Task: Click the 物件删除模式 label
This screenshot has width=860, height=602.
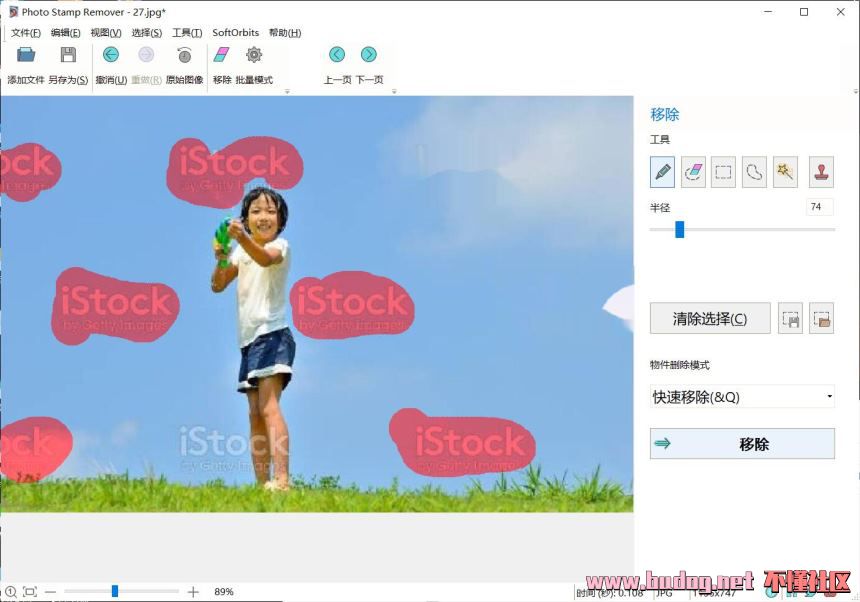Action: 680,365
